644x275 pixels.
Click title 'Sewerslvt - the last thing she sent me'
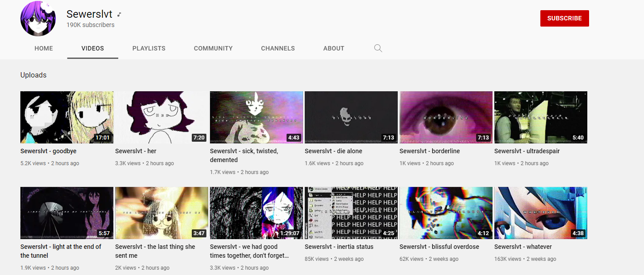tap(155, 251)
